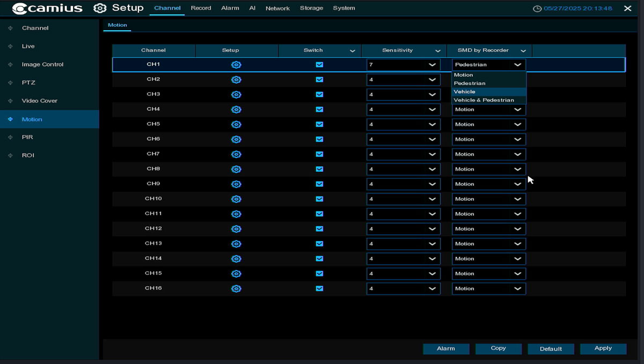Viewport: 644px width, 364px height.
Task: Open the Motion sidebar section
Action: tap(32, 119)
